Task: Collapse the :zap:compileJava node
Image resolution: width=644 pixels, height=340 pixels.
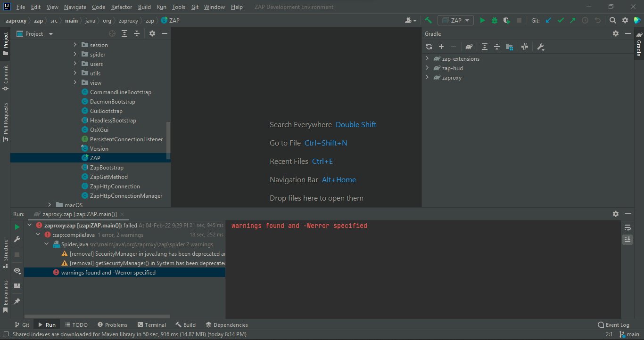Action: coord(38,234)
